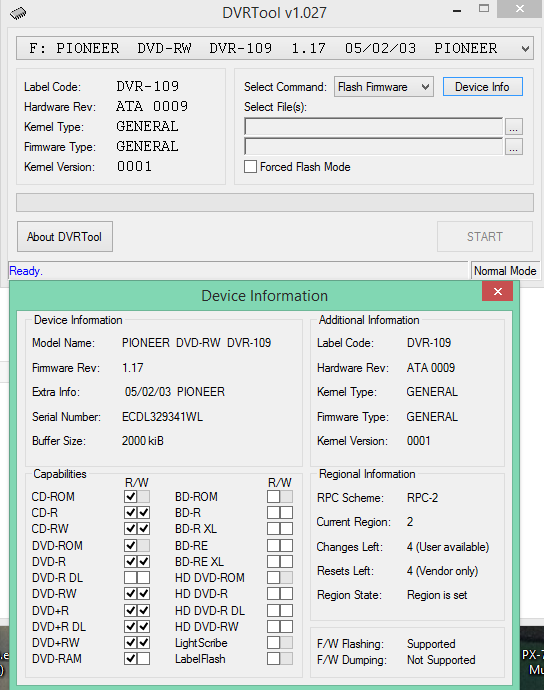Close the Device Information window

click(x=497, y=291)
